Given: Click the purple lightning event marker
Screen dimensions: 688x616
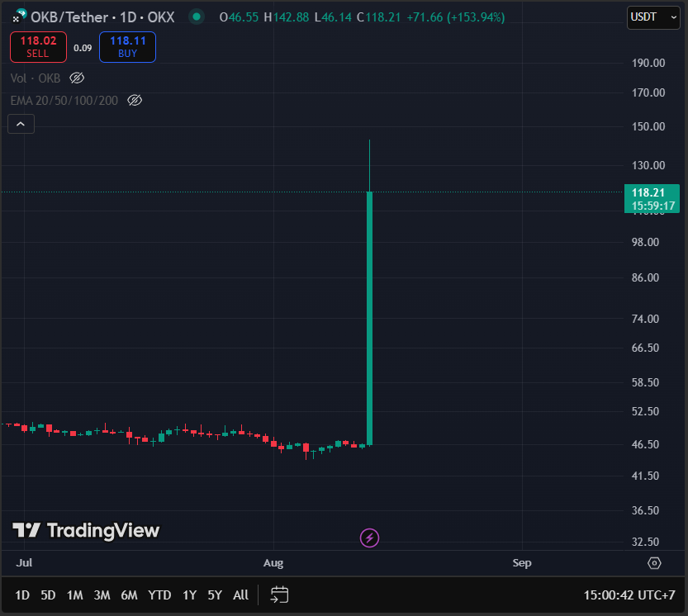Looking at the screenshot, I should point(369,538).
